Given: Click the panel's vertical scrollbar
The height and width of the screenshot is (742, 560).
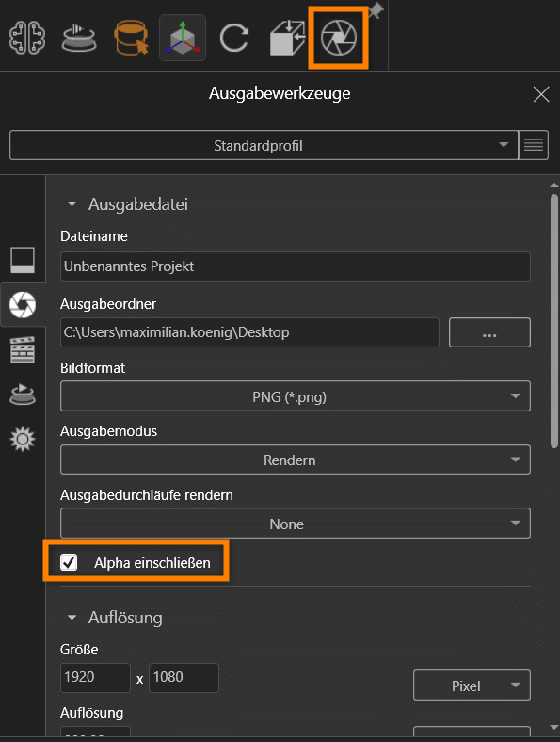Looking at the screenshot, I should click(554, 322).
